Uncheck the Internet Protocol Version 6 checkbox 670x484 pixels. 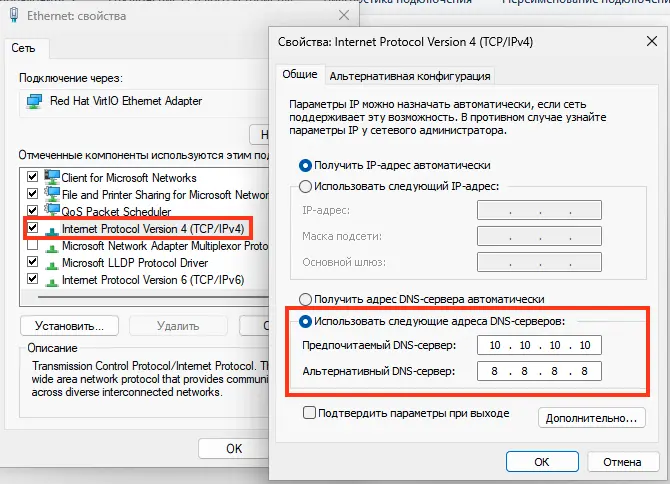pos(32,279)
